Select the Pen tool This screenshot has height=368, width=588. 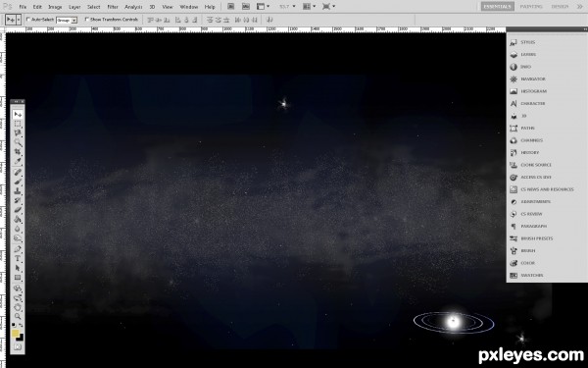point(18,249)
